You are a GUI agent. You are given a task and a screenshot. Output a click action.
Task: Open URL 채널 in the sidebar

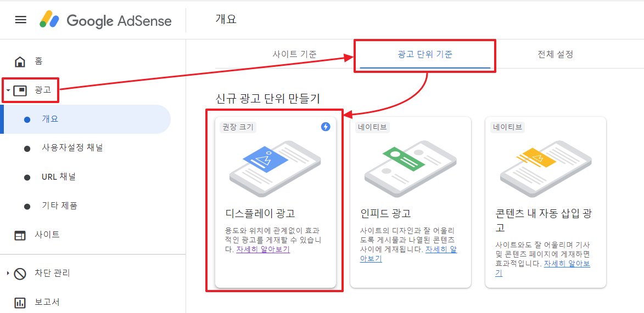click(x=59, y=177)
